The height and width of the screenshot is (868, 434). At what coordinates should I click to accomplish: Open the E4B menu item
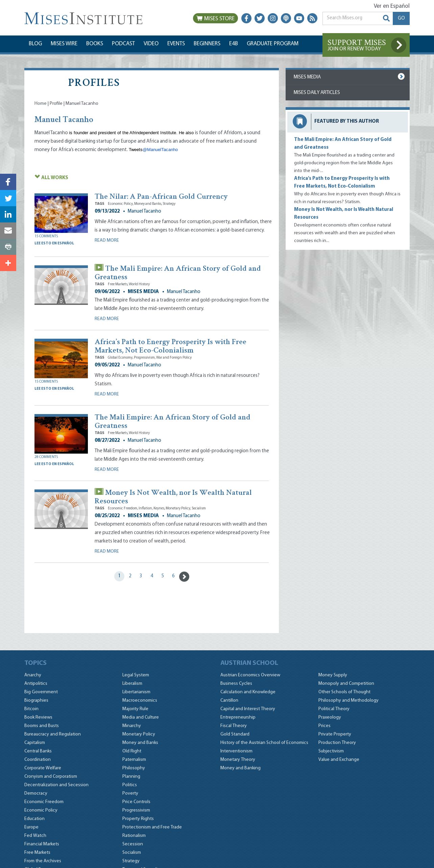[x=234, y=43]
